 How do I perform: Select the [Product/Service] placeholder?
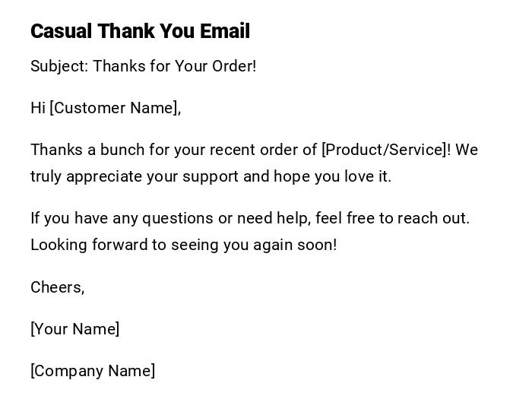(384, 150)
